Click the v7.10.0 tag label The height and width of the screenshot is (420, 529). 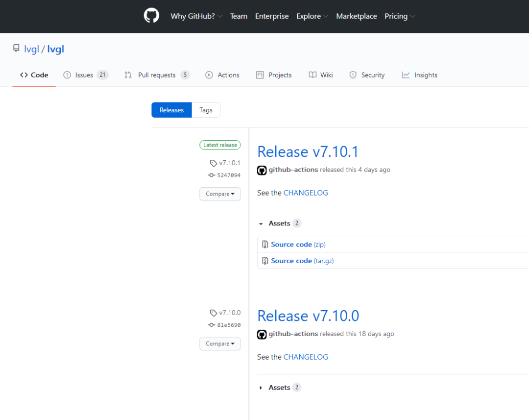pyautogui.click(x=230, y=313)
